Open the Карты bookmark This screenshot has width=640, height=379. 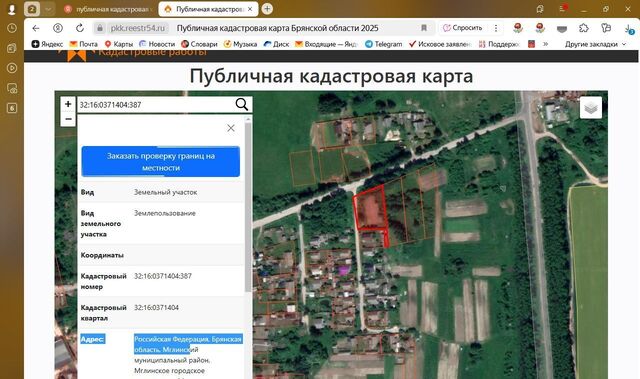119,44
